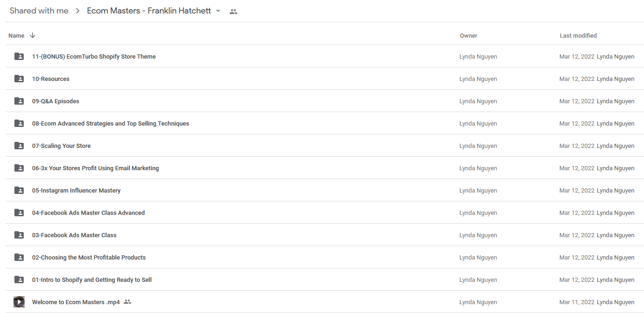The height and width of the screenshot is (313, 644).
Task: Select folder icon of 04-Facebook Ads Master Class Advanced
Action: click(x=19, y=213)
